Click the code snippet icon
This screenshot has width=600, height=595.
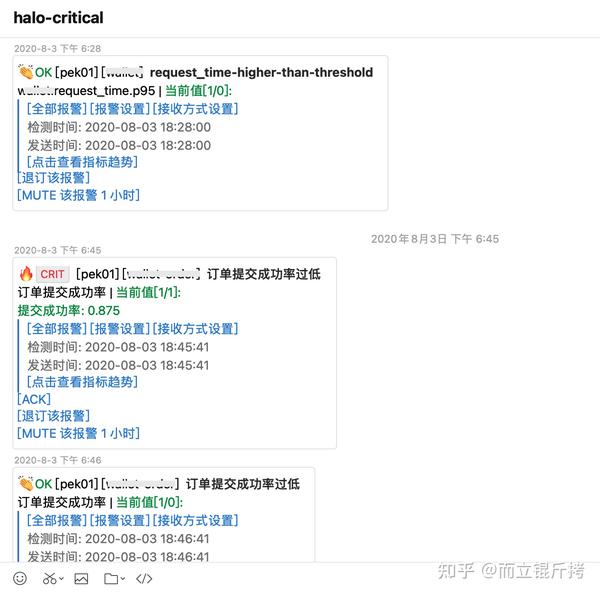[144, 578]
